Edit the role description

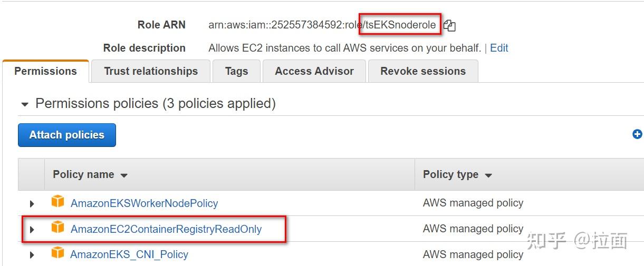[x=499, y=48]
